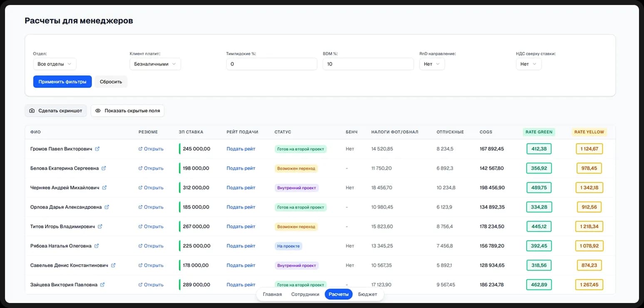Open external link icon next to Орлова Дарья Александровна

[x=107, y=207]
